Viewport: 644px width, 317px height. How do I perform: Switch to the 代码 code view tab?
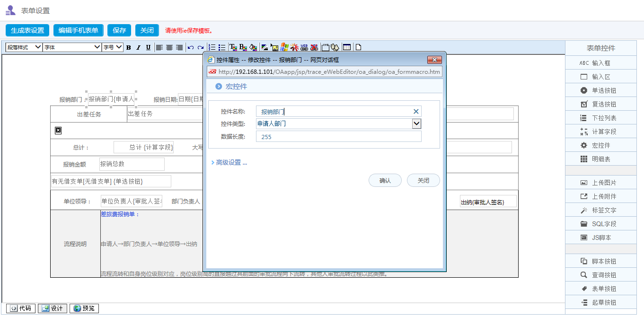point(20,308)
